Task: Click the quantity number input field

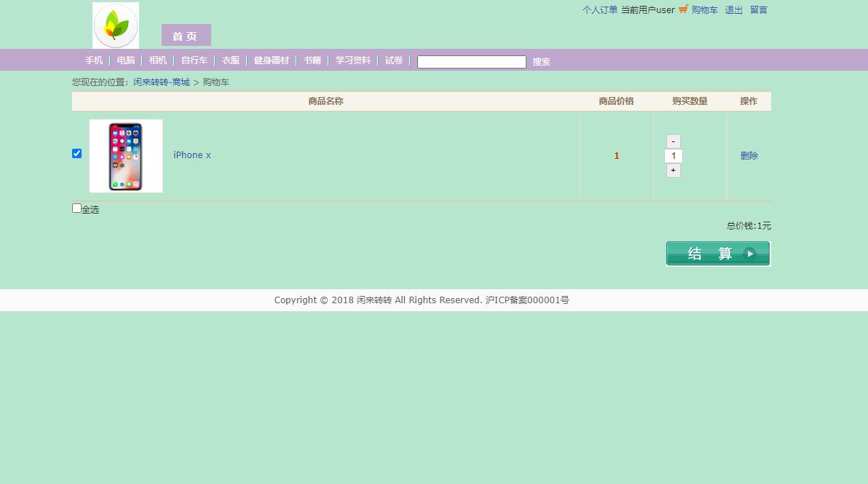Action: (x=673, y=155)
